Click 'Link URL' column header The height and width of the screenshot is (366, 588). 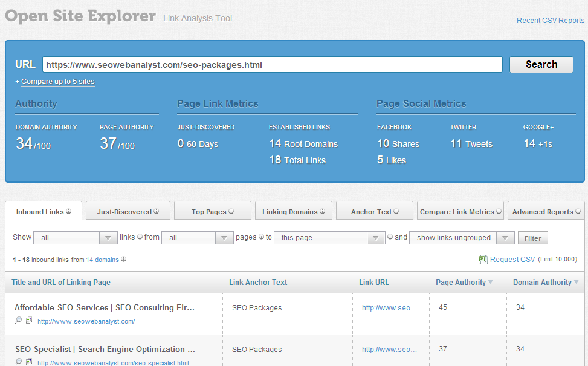coord(374,283)
